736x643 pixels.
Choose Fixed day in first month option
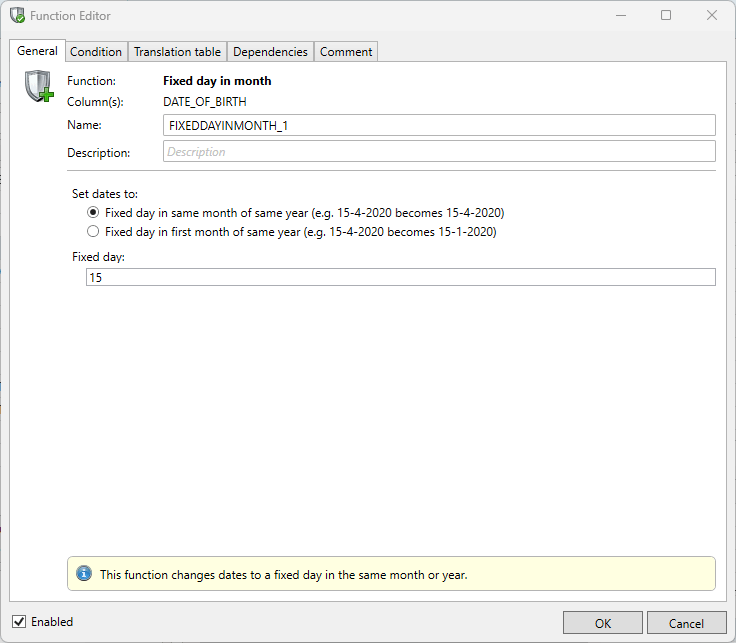pos(94,231)
